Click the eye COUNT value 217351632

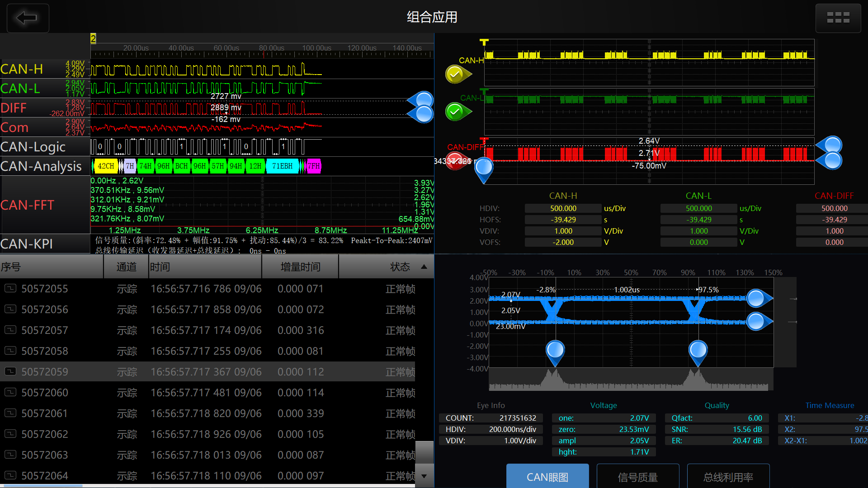tap(518, 418)
